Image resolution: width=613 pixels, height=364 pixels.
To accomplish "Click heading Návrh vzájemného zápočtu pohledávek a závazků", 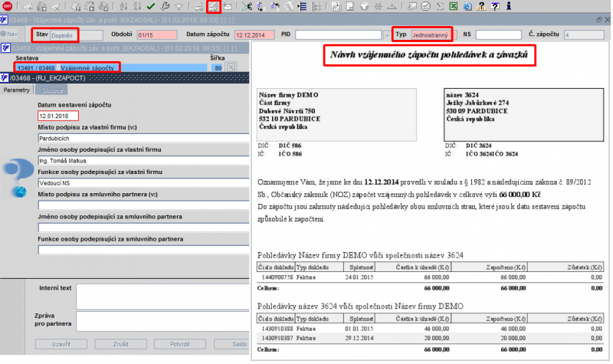I will coord(429,54).
